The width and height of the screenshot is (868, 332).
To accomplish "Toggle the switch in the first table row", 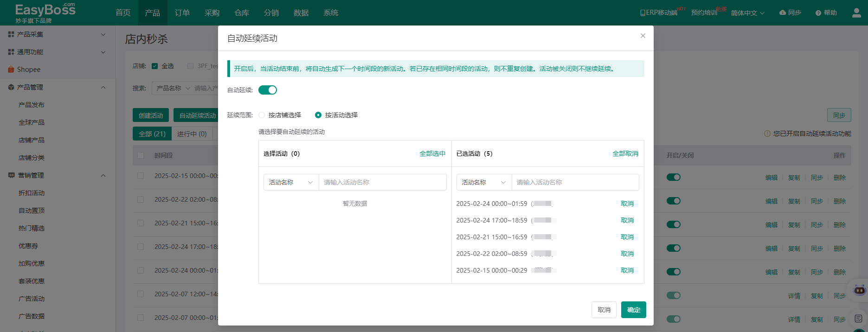I will click(674, 177).
